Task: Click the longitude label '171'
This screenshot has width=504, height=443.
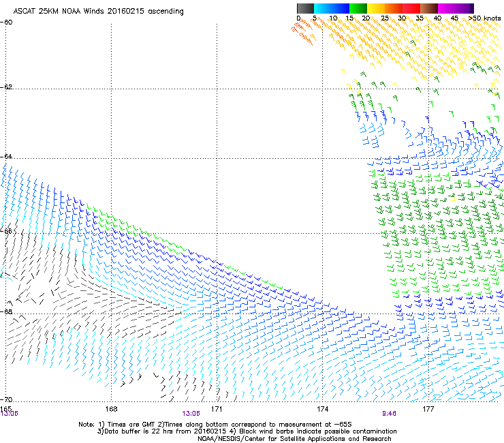Action: [x=217, y=409]
